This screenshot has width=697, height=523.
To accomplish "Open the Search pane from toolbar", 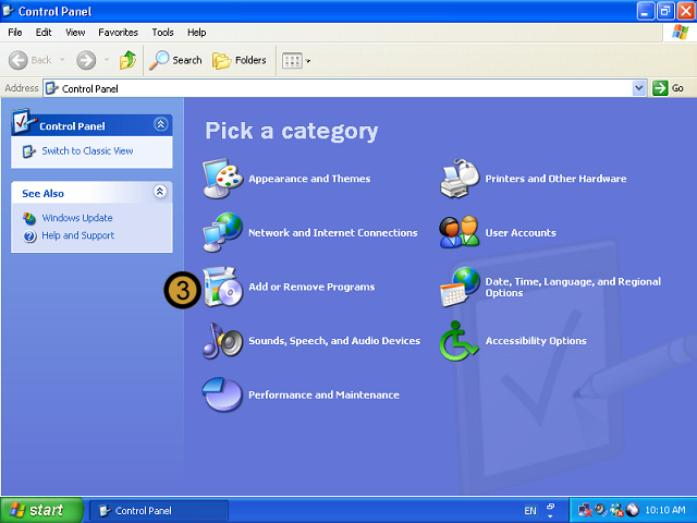I will click(176, 60).
